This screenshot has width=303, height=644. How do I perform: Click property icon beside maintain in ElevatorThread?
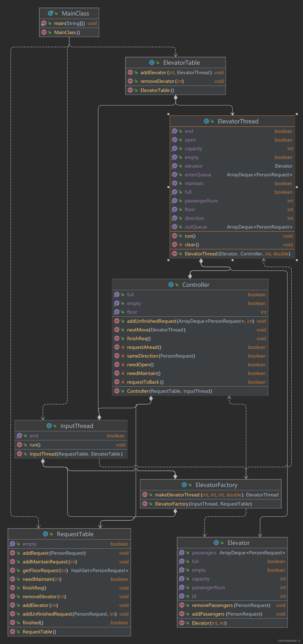(174, 183)
